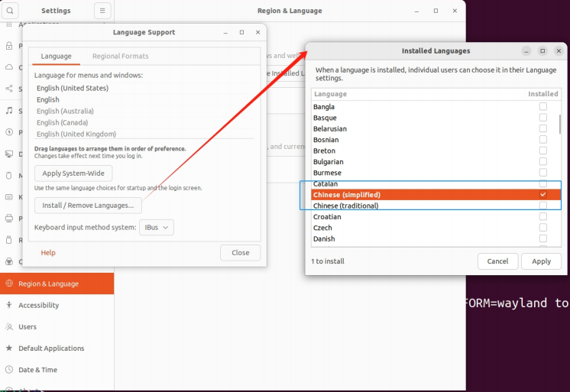
Task: Open the Keyboard input method IBus dropdown
Action: [157, 227]
